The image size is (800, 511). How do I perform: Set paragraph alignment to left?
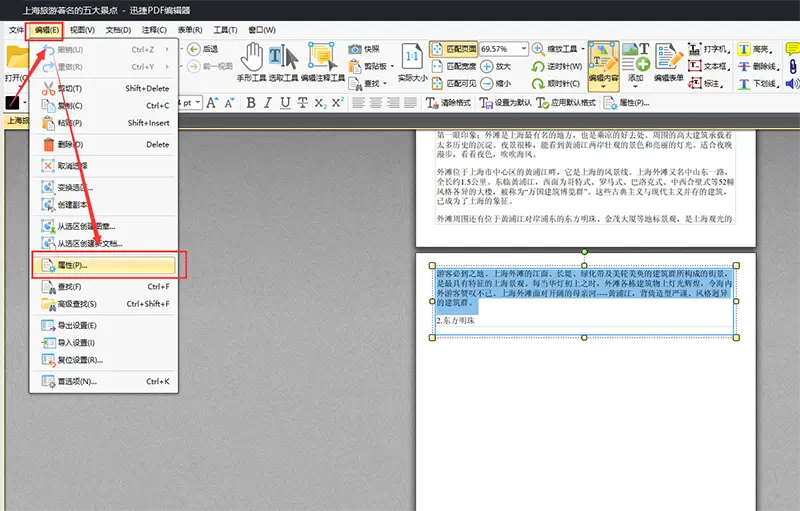point(359,103)
